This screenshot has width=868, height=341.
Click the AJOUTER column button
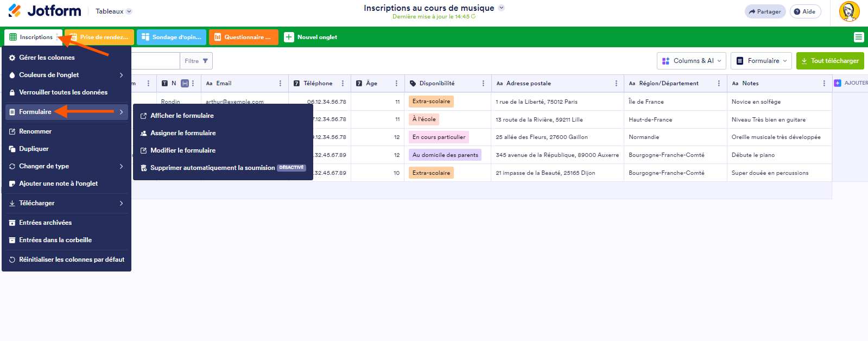(851, 83)
